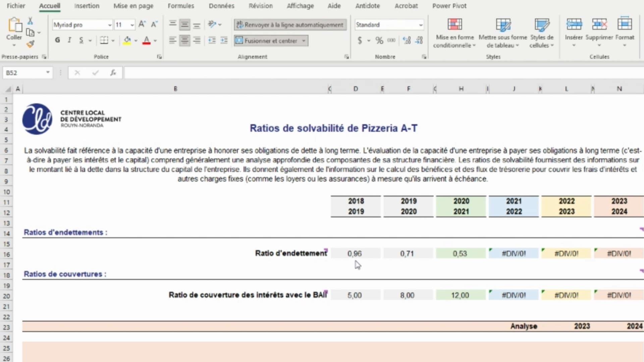Select row 16 header
The width and height of the screenshot is (644, 362).
[x=6, y=254]
